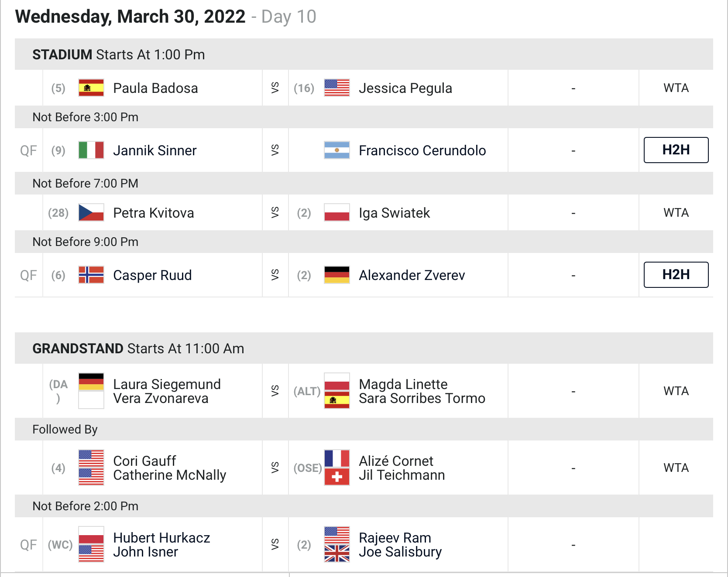Select Alexander Zverev's name

point(412,275)
